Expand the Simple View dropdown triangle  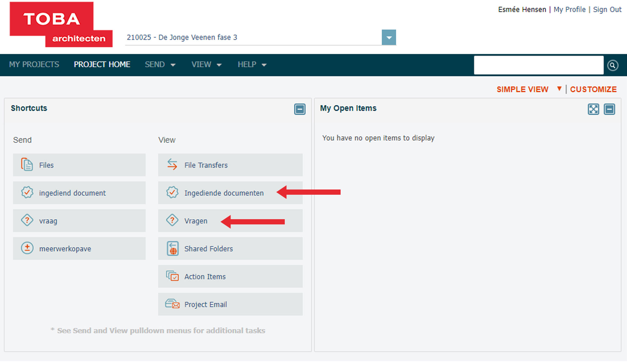[559, 89]
